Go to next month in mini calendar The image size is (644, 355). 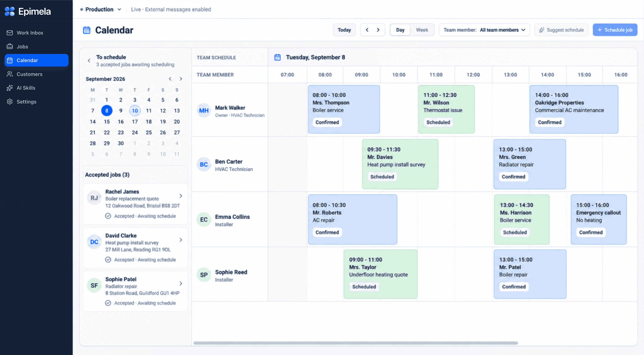pos(181,79)
